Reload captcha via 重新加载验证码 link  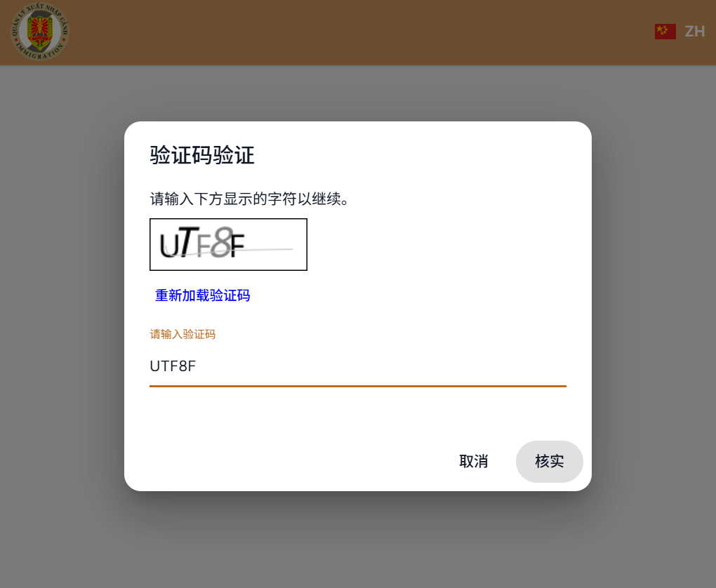point(202,295)
